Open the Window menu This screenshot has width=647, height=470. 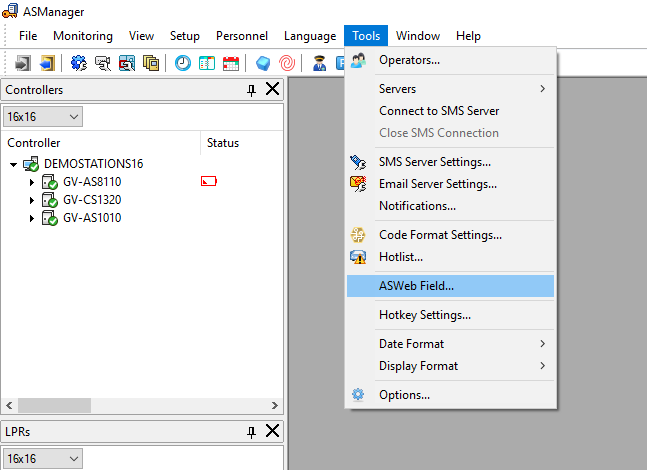click(418, 36)
